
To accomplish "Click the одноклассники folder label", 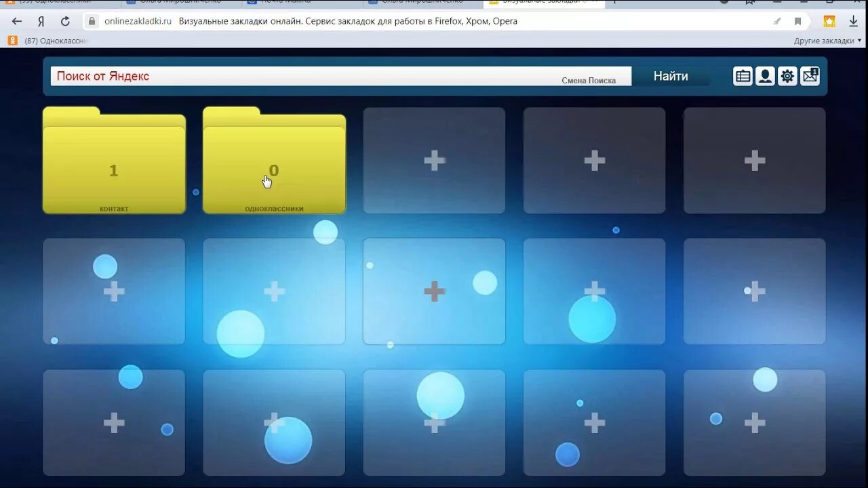I will click(x=274, y=209).
